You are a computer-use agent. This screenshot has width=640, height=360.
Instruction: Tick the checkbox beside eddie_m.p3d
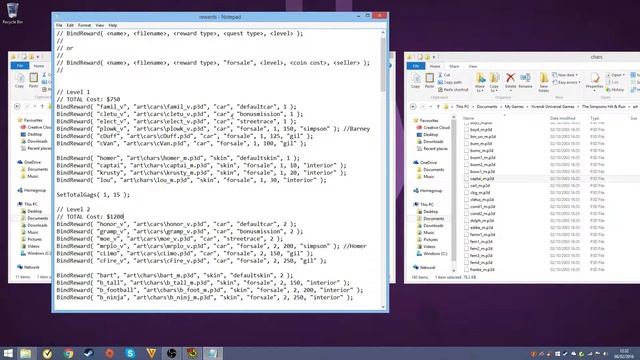click(x=466, y=227)
